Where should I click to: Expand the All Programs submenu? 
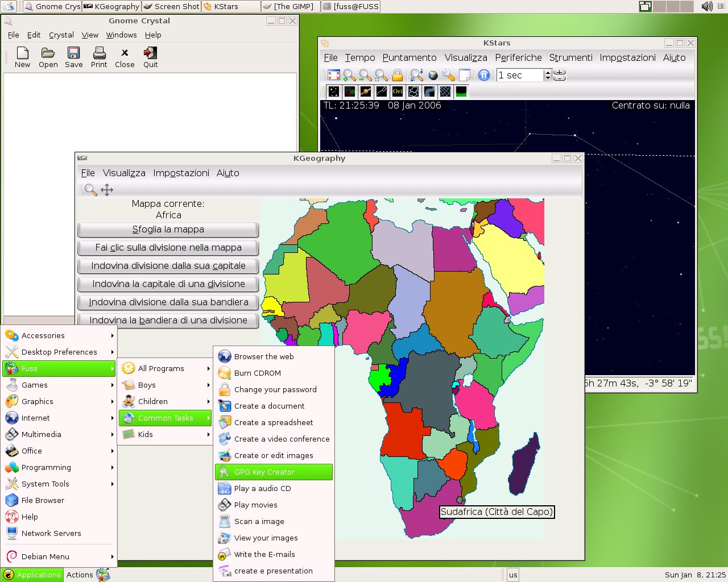166,368
